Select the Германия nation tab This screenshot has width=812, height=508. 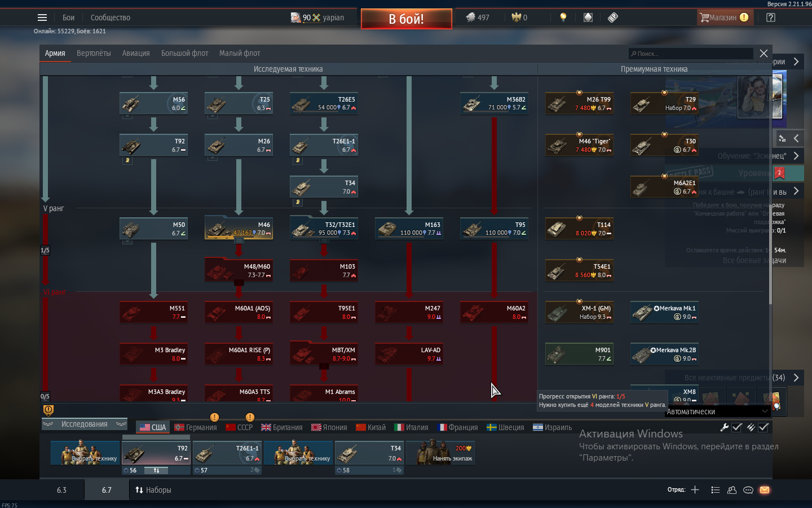pos(196,427)
